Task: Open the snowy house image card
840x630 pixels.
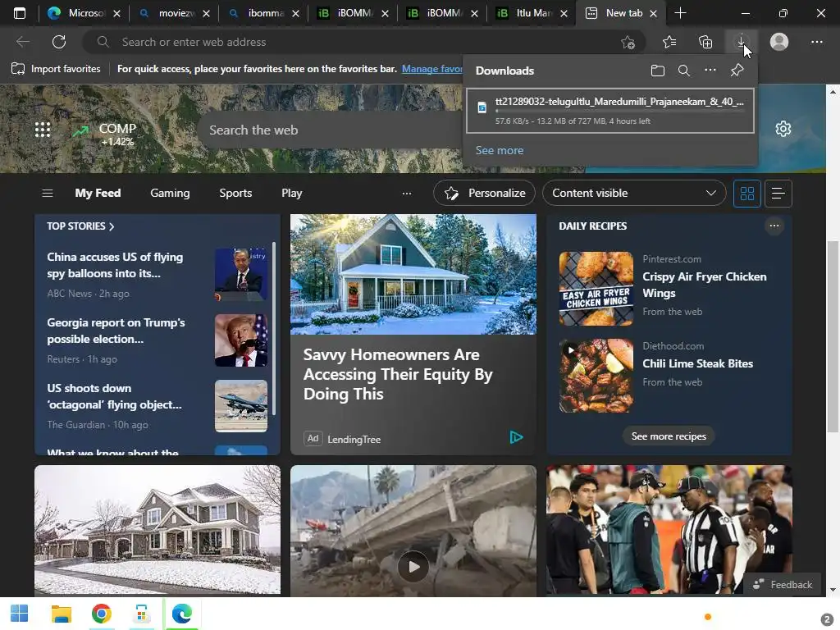Action: [157, 529]
